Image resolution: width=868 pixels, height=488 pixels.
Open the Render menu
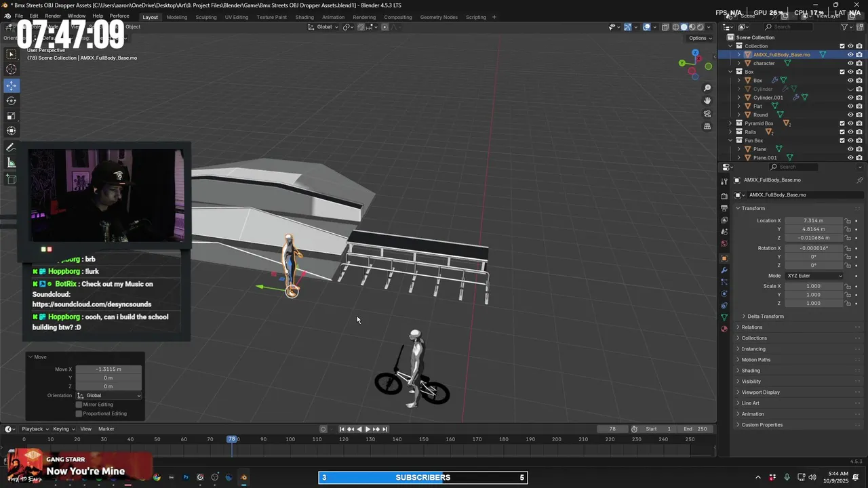tap(53, 16)
